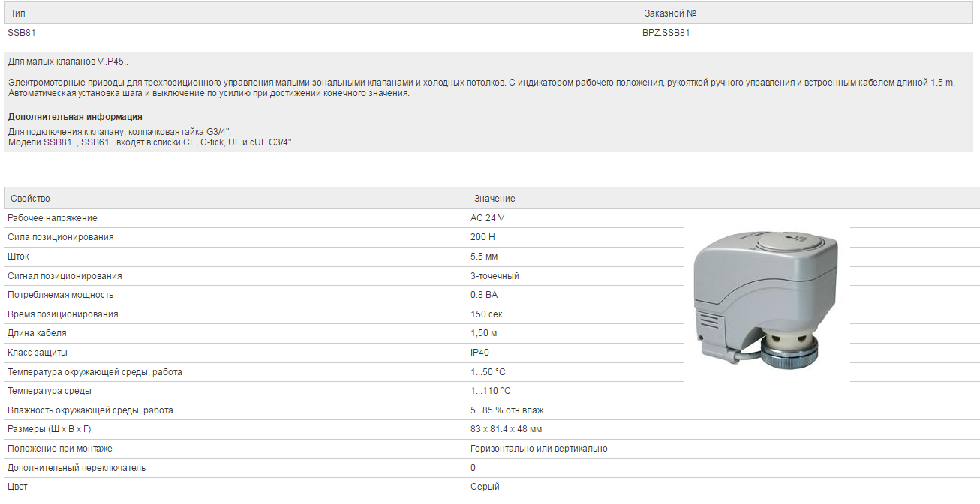Select the 'Значение' column header
The image size is (980, 504).
pos(495,199)
